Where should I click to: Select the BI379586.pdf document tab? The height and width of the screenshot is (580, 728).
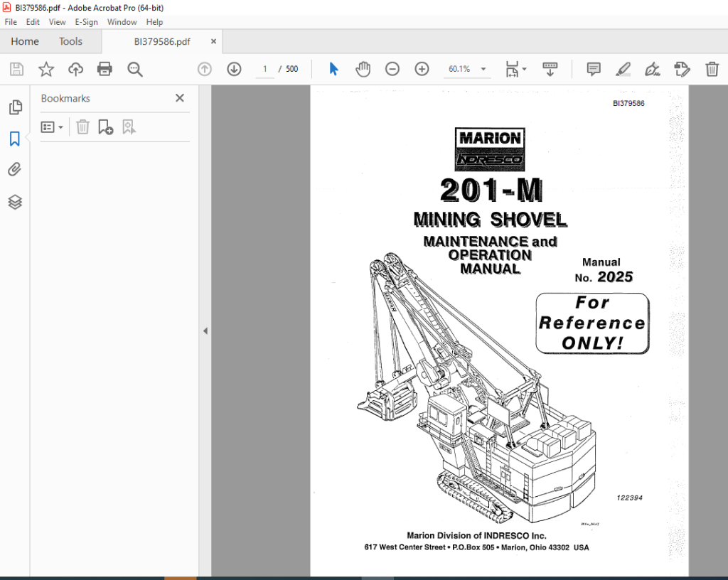[162, 41]
